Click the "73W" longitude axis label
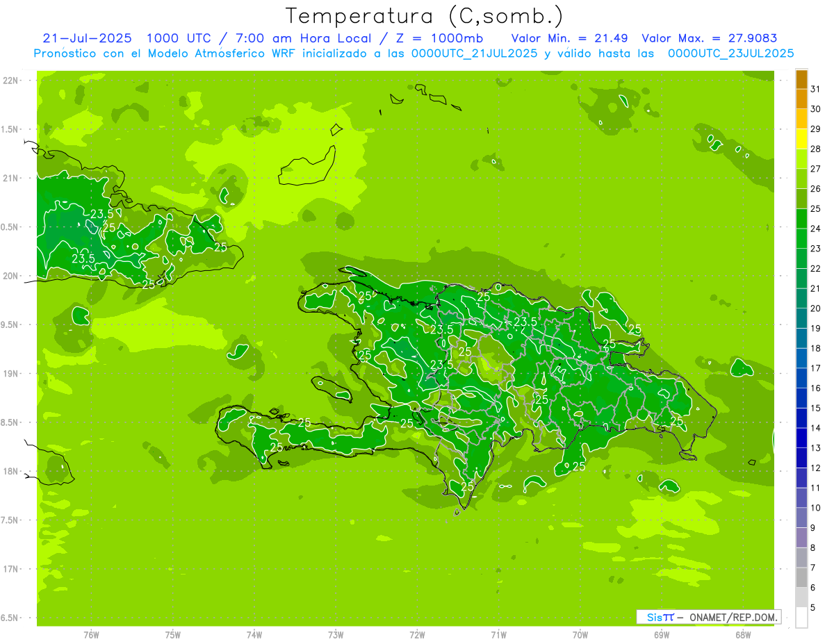The image size is (834, 644). pyautogui.click(x=336, y=635)
